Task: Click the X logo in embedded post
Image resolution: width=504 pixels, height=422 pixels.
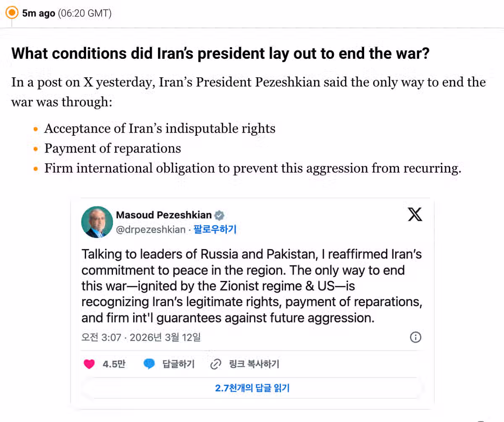Action: coord(415,215)
